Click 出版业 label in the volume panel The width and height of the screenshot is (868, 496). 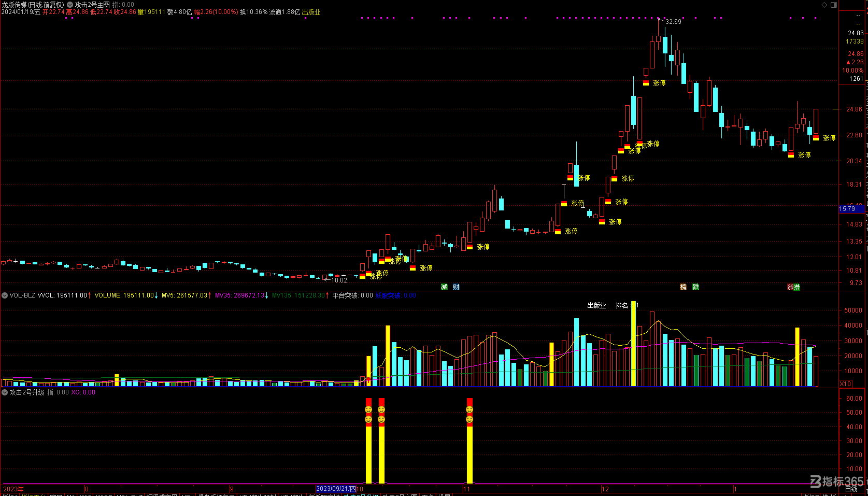[x=596, y=305]
